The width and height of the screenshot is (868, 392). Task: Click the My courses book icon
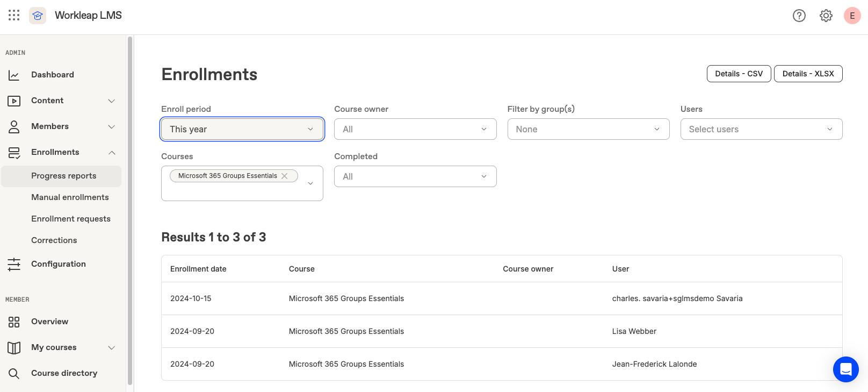[x=14, y=348]
